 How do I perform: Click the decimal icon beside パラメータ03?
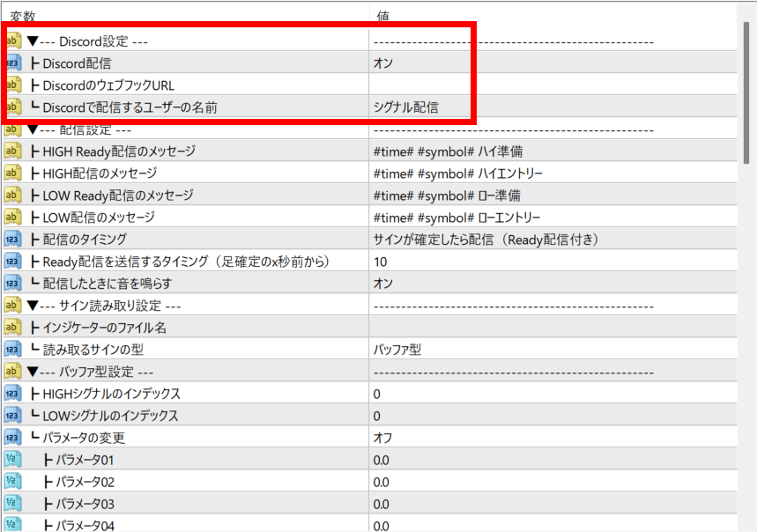point(12,504)
